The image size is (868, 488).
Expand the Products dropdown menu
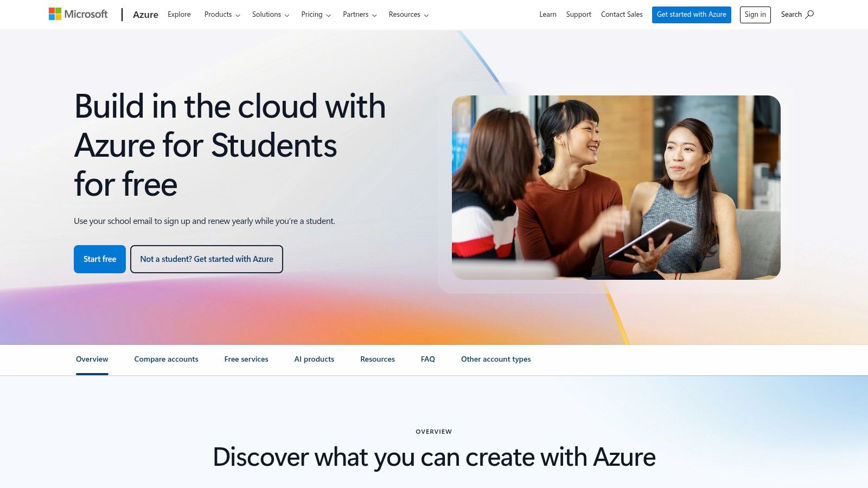222,15
